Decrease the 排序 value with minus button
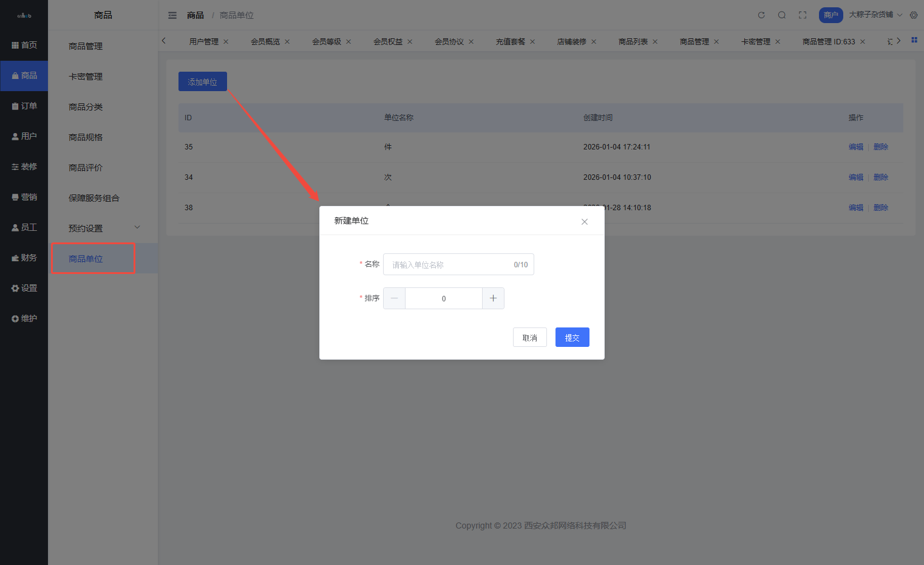 395,298
